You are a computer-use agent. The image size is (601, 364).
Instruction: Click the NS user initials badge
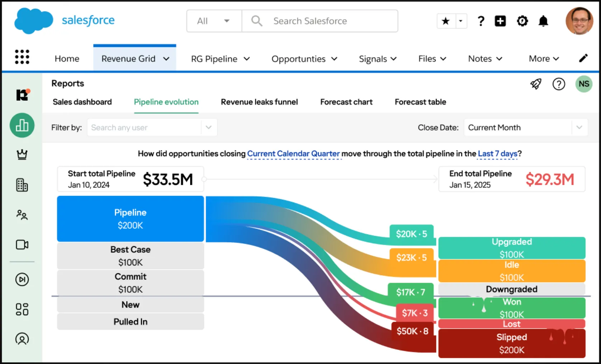tap(584, 84)
